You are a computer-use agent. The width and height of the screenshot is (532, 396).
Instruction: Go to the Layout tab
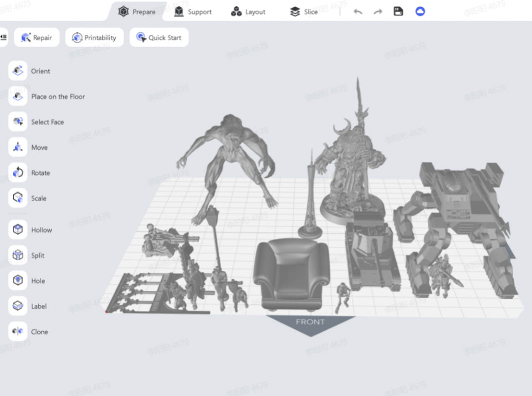point(248,12)
